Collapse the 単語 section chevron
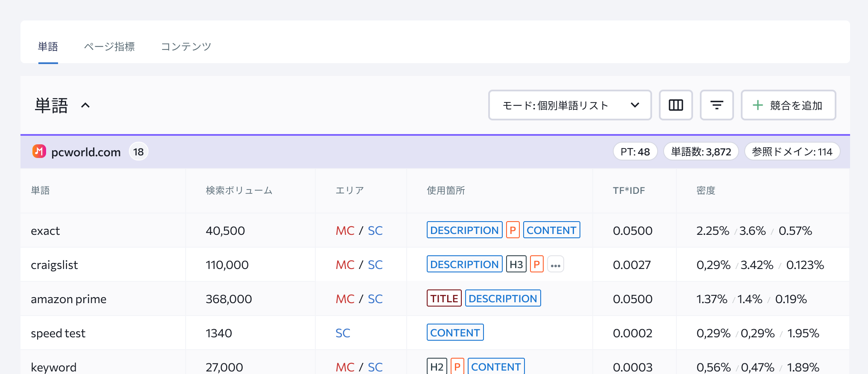The height and width of the screenshot is (374, 868). click(x=85, y=105)
